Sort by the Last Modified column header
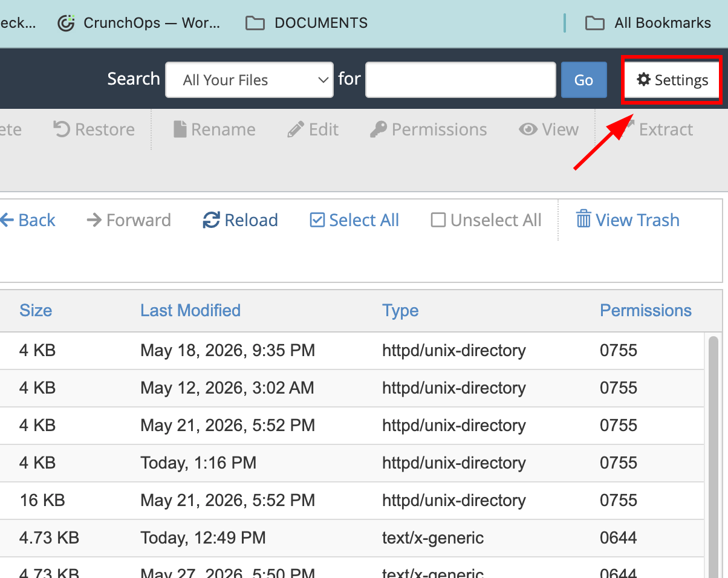The height and width of the screenshot is (578, 728). [190, 311]
